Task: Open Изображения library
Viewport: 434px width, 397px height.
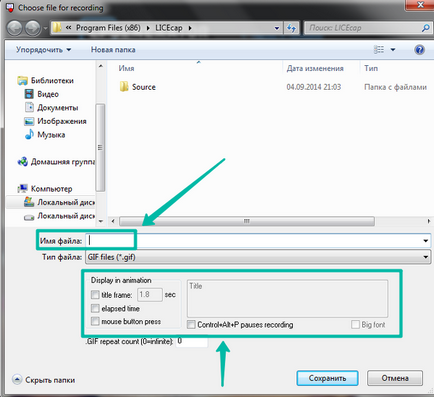Action: pyautogui.click(x=55, y=121)
